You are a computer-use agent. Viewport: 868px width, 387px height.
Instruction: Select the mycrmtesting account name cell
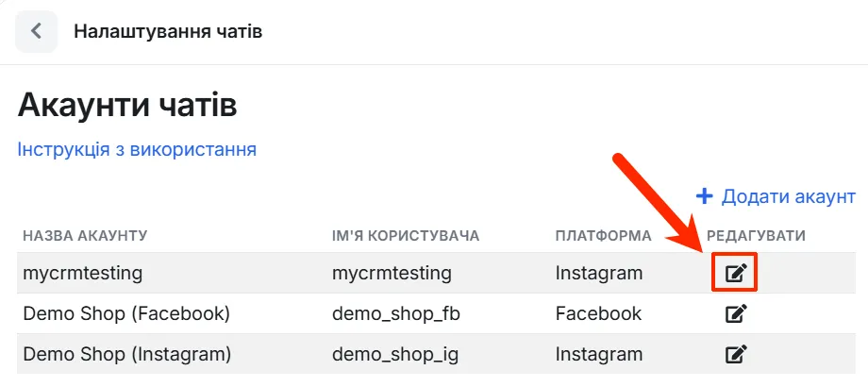click(82, 273)
